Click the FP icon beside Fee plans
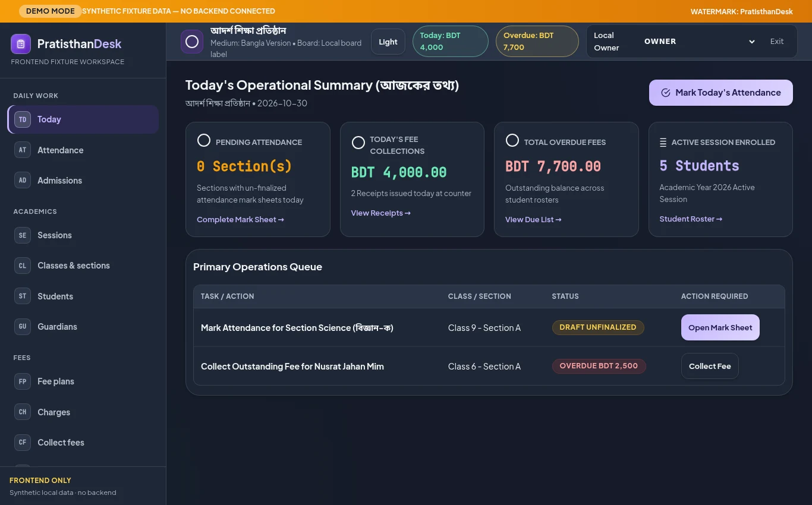The image size is (812, 505). [x=23, y=381]
